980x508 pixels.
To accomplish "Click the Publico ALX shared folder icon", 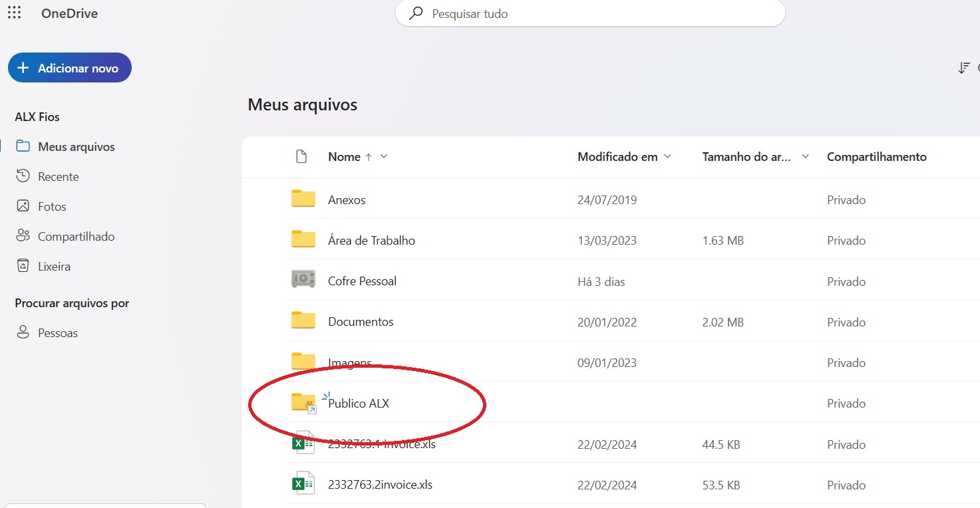I will click(303, 403).
